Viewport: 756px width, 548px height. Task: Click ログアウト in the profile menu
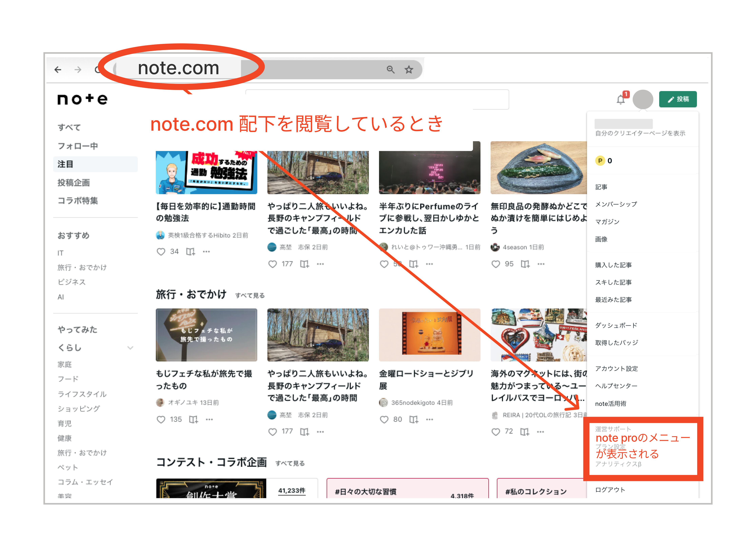point(610,490)
